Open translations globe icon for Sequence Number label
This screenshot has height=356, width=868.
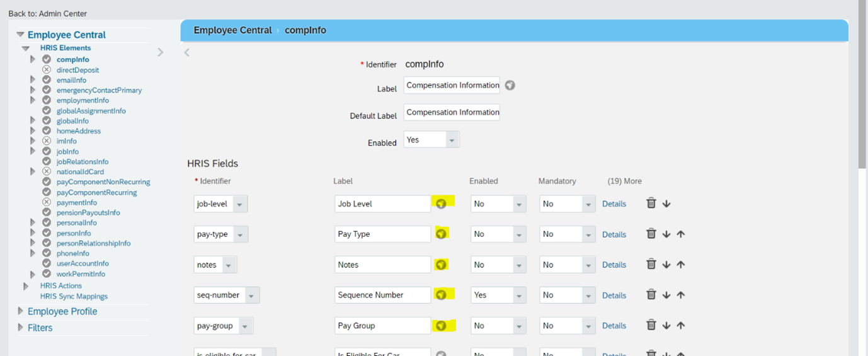[442, 295]
